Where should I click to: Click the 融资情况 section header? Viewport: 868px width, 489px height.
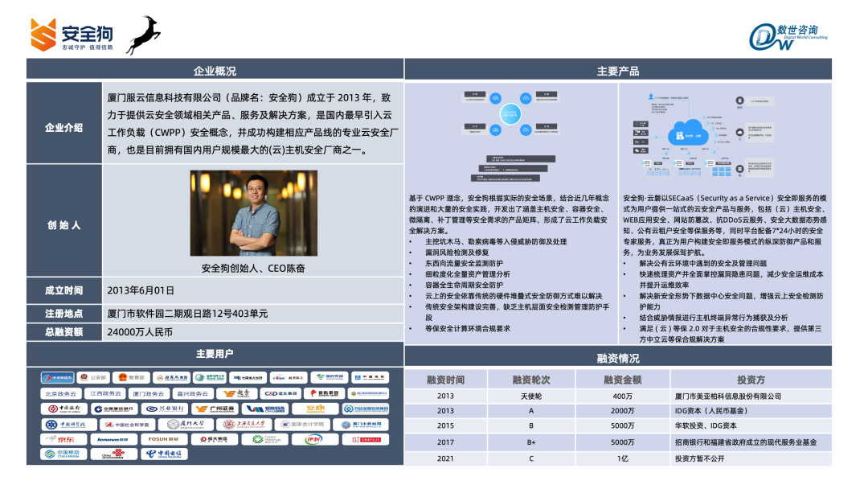[x=618, y=358]
